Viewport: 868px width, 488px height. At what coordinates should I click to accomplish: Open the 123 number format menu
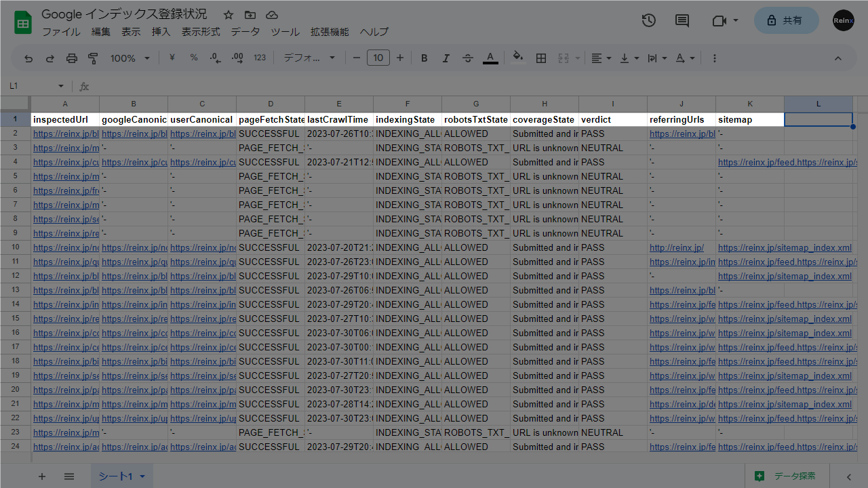pos(260,58)
